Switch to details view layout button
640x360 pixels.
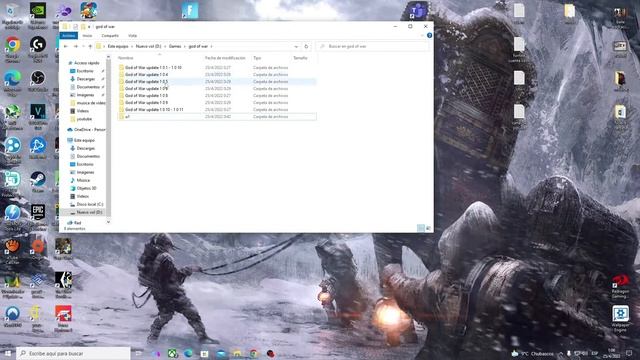pos(421,229)
